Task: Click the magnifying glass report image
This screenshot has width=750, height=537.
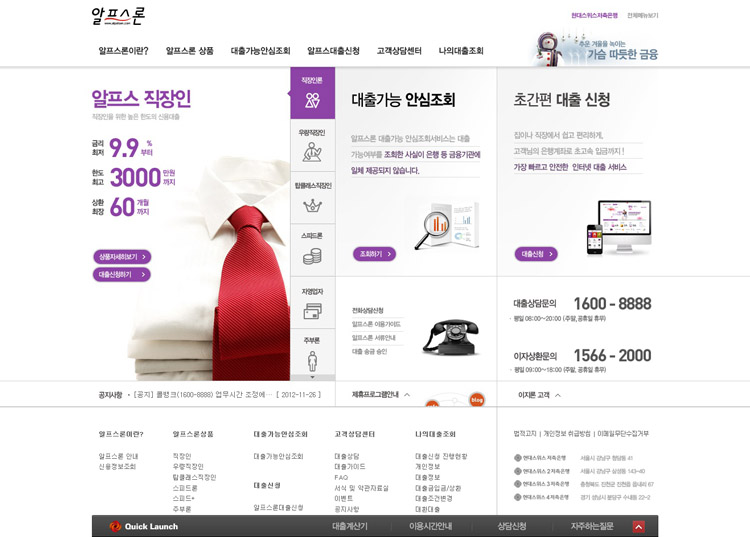Action: 447,226
